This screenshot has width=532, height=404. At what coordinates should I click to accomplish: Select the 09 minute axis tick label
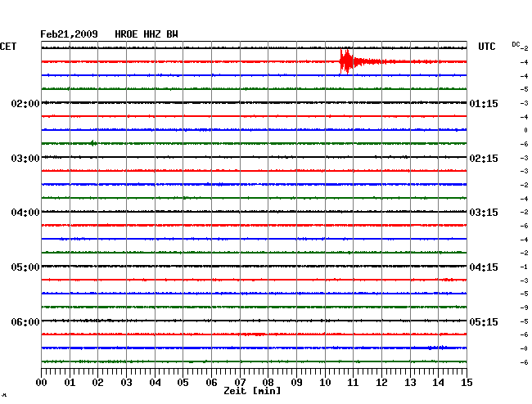pyautogui.click(x=296, y=383)
